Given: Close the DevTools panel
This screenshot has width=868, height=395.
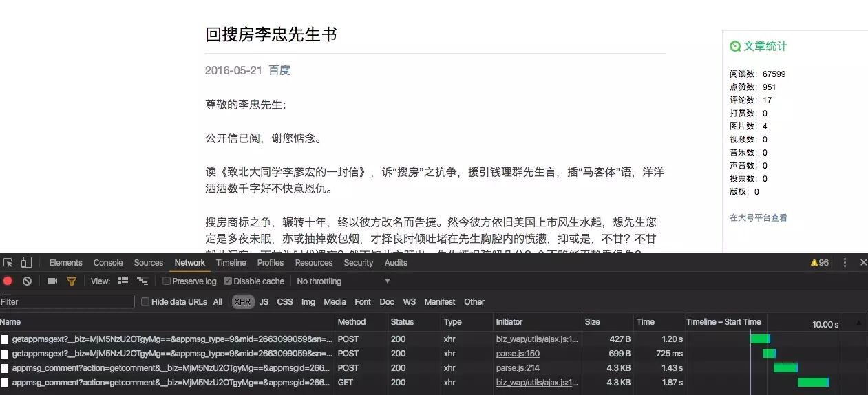Looking at the screenshot, I should tap(863, 262).
